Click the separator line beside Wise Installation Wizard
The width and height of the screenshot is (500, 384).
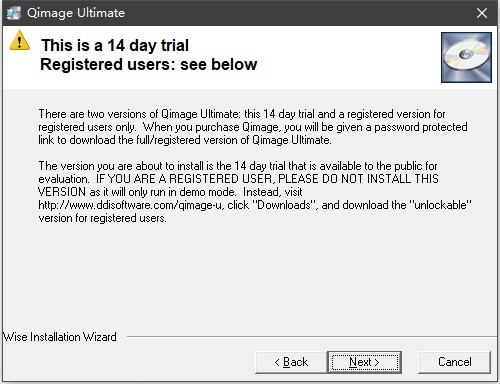tap(310, 337)
